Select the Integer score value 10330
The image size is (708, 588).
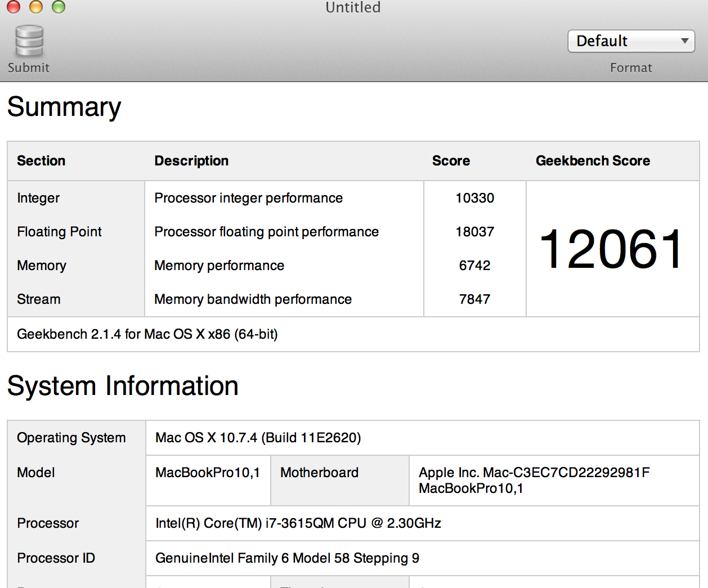coord(474,198)
